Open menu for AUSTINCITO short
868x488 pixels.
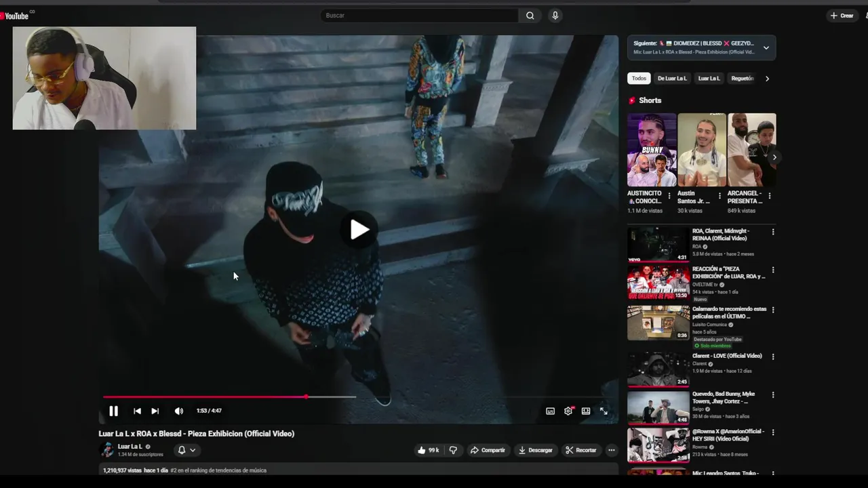point(669,196)
